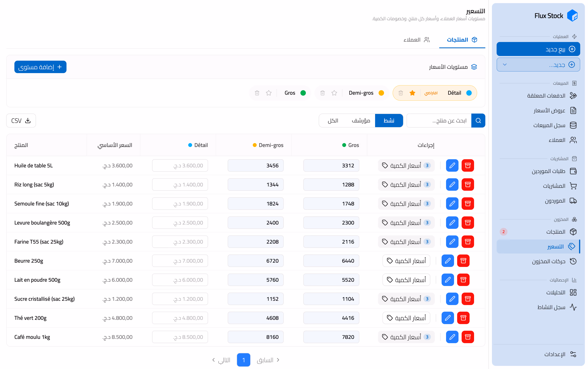Viewport: 588px width, 369px height.
Task: Open أسعار الكمية for Beurre 250g
Action: pos(406,261)
